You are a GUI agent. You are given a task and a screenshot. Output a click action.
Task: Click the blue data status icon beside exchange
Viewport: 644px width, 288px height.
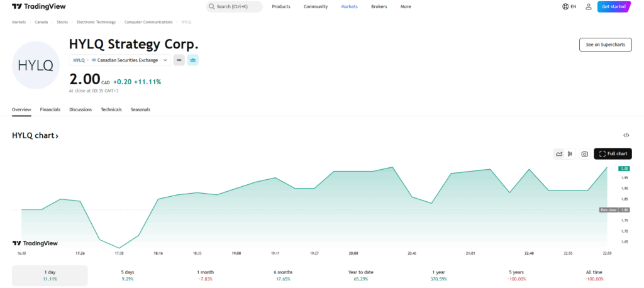193,60
